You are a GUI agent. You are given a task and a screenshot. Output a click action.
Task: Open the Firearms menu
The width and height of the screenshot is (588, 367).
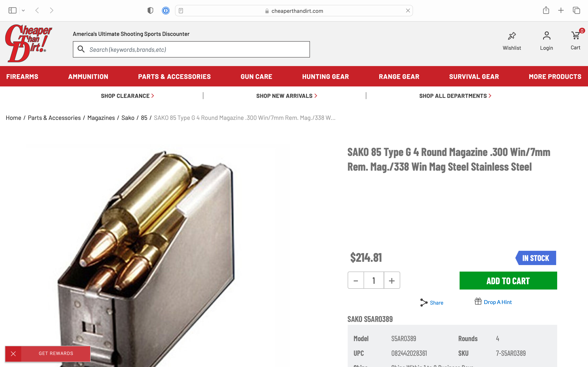click(x=22, y=76)
